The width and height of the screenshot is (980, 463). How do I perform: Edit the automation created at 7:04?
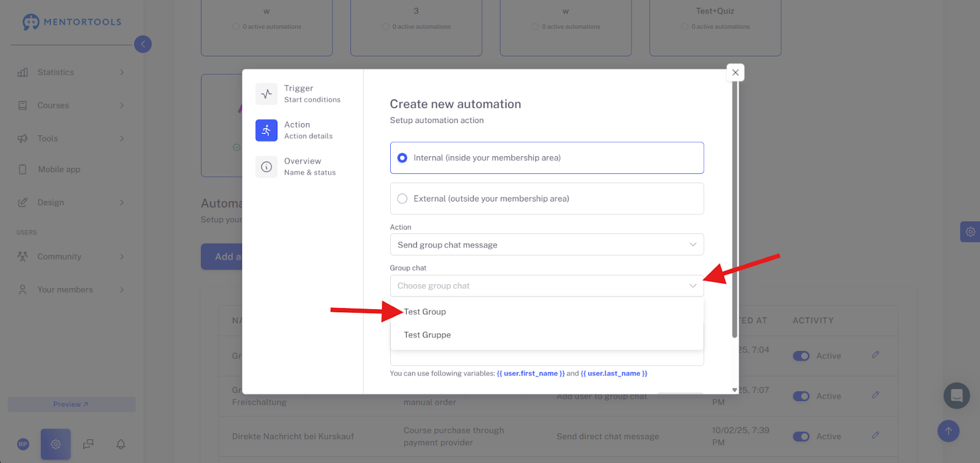(875, 355)
